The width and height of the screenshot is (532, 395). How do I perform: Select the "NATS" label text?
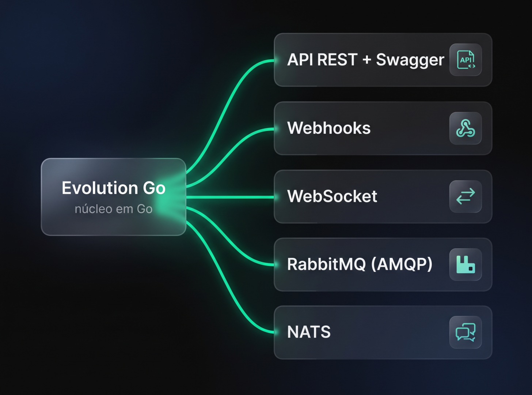(309, 332)
